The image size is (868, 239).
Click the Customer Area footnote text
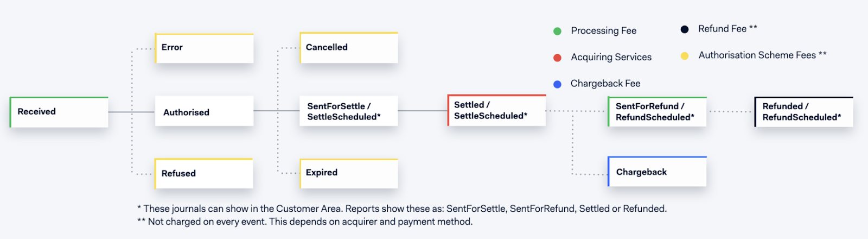401,209
